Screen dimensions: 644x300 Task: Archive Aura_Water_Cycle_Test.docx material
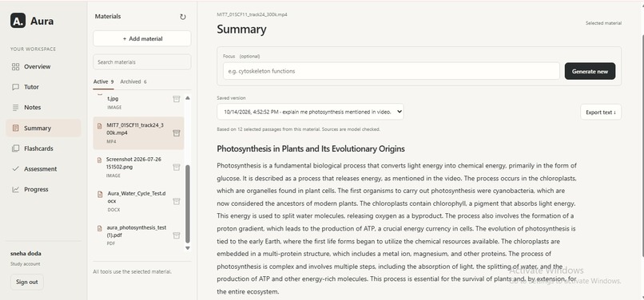(177, 201)
